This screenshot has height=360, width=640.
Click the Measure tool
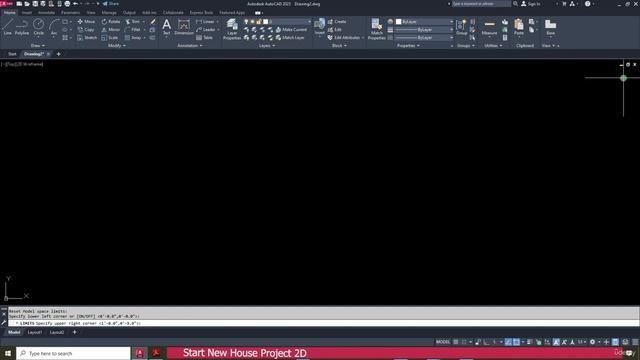point(489,27)
